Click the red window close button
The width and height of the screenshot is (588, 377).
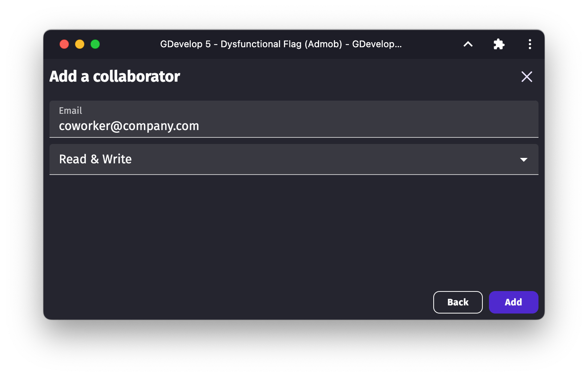[64, 44]
